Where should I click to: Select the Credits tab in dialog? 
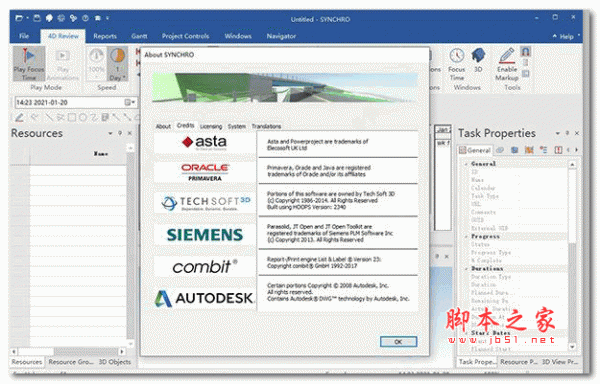point(186,125)
